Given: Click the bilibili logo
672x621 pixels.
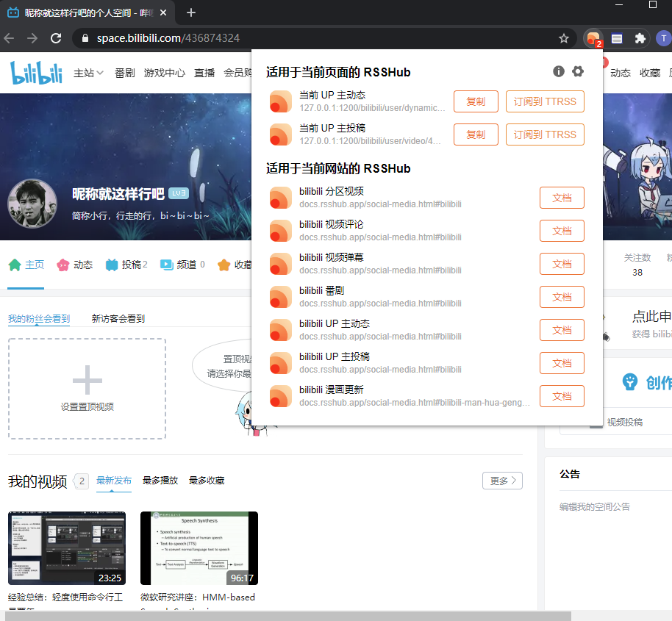Looking at the screenshot, I should pyautogui.click(x=37, y=73).
